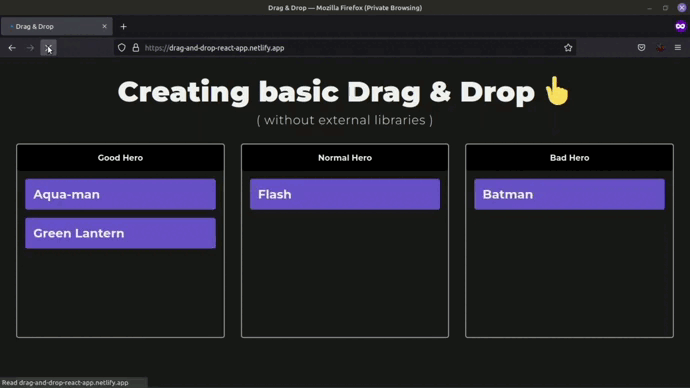The width and height of the screenshot is (690, 388).
Task: Click the pointing hand emoji
Action: coord(557,91)
